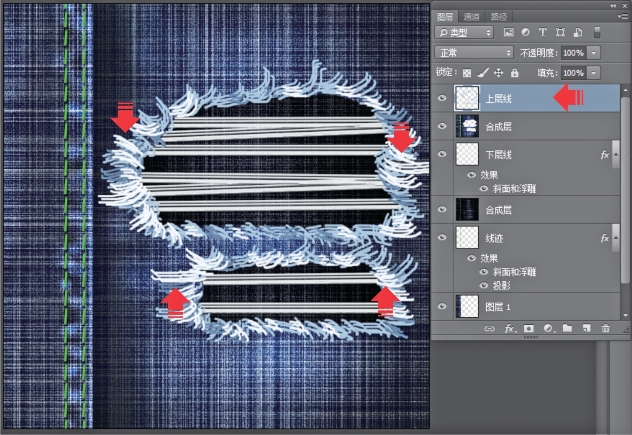Open the 正常 blend mode dropdown

[x=474, y=52]
